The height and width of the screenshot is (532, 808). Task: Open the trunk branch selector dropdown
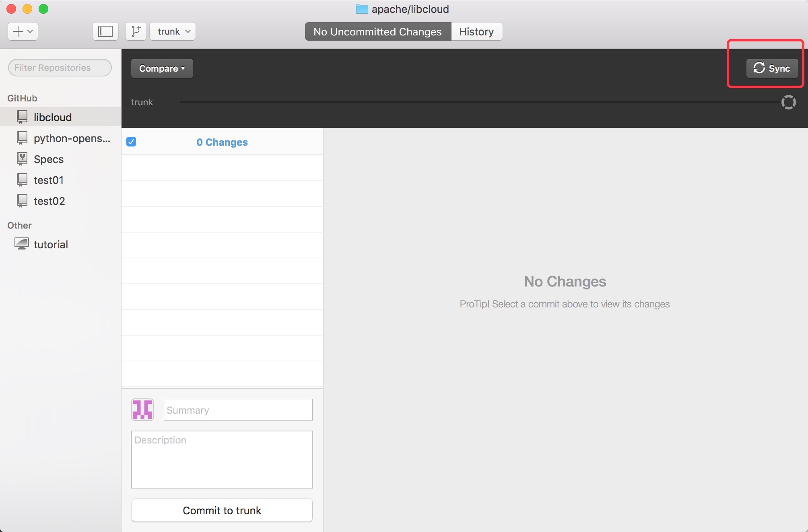pos(173,31)
